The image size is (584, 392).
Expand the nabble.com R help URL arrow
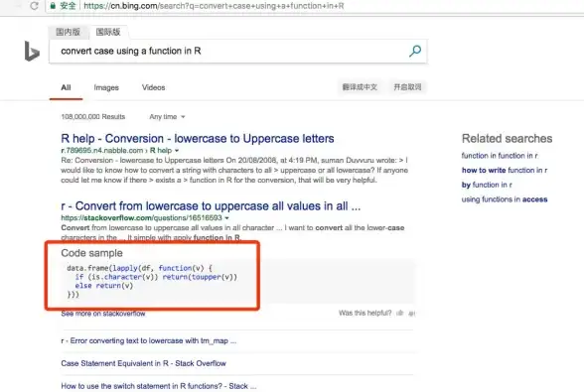point(177,151)
